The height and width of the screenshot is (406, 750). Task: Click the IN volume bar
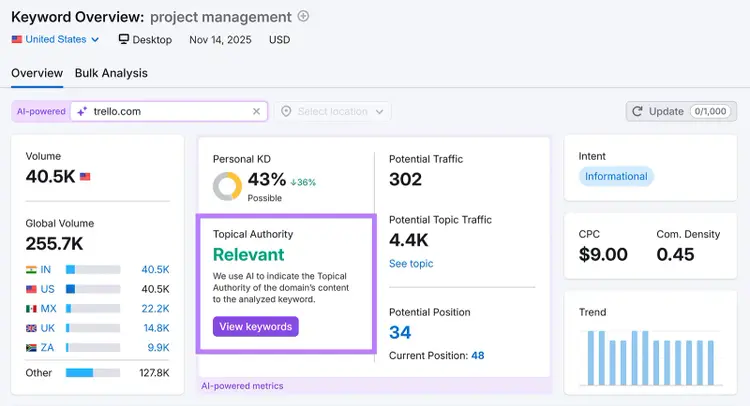pos(93,270)
